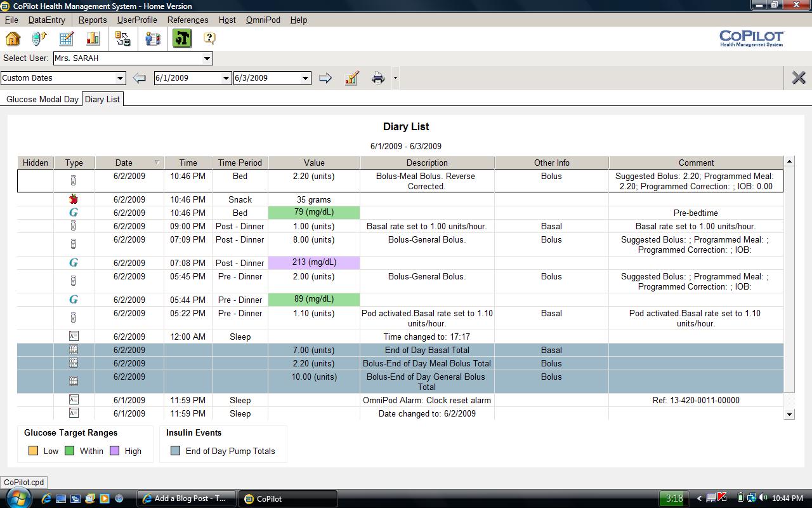The height and width of the screenshot is (508, 812).
Task: Expand the print options dropdown arrow
Action: coord(395,78)
